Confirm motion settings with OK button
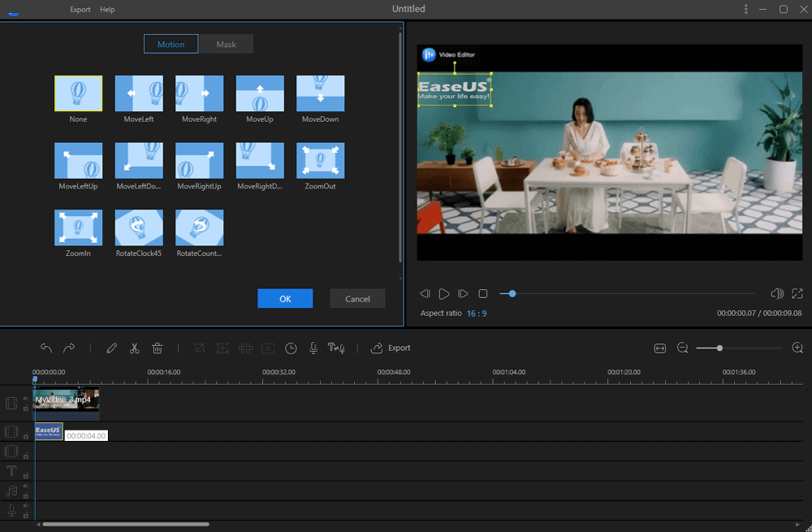The width and height of the screenshot is (812, 532). tap(285, 298)
